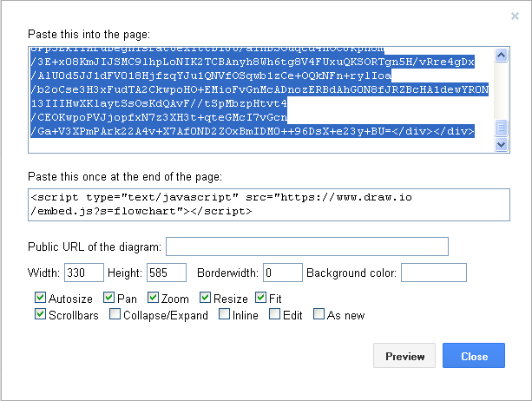Click the 'Paste this once at the end' label
The height and width of the screenshot is (401, 532).
coord(125,177)
